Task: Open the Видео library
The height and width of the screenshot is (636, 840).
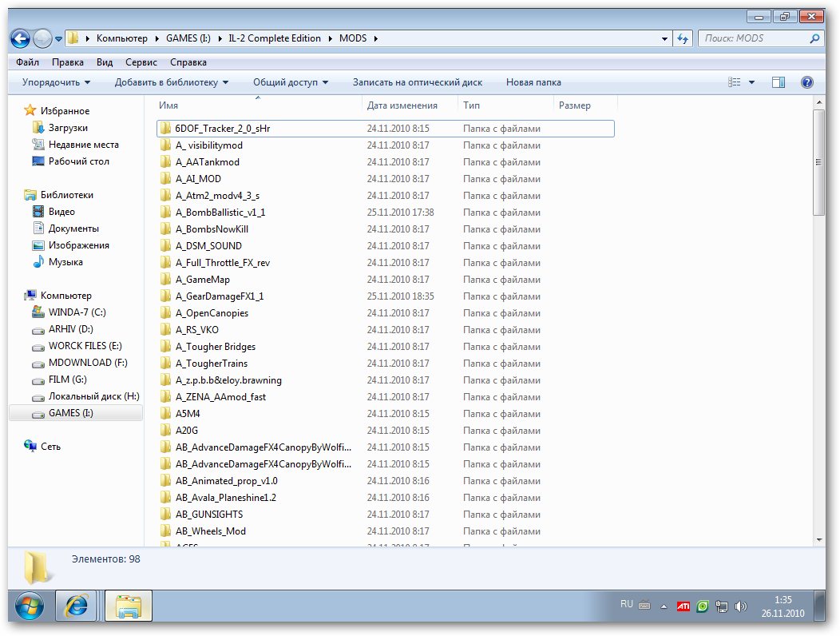Action: 61,211
